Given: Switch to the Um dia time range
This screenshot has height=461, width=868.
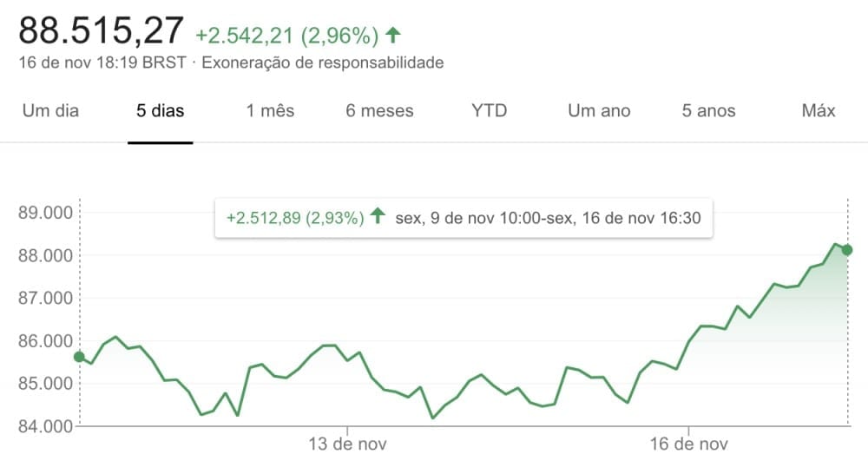Looking at the screenshot, I should tap(50, 110).
